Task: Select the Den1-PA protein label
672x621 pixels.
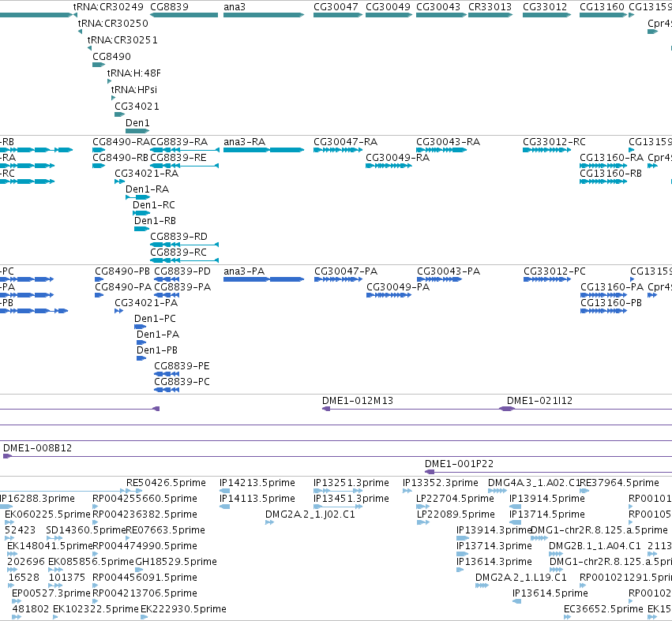Action: pos(158,335)
